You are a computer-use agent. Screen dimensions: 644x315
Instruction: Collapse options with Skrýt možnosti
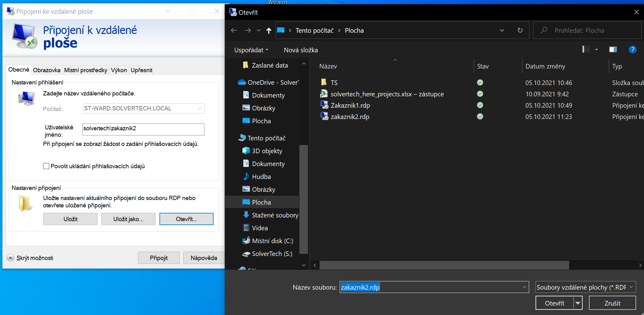(30, 258)
